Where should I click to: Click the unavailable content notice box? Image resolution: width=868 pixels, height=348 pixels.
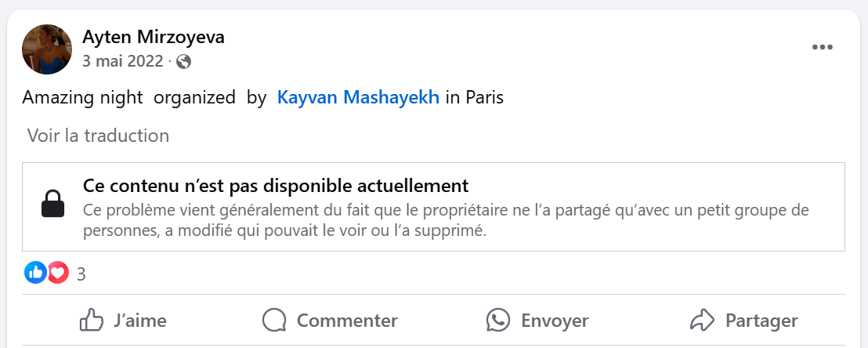click(x=433, y=207)
